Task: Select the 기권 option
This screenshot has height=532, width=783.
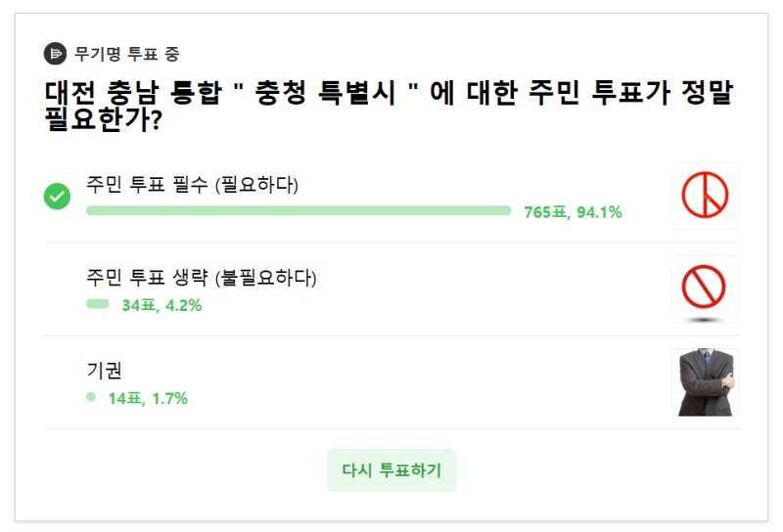Action: point(104,371)
